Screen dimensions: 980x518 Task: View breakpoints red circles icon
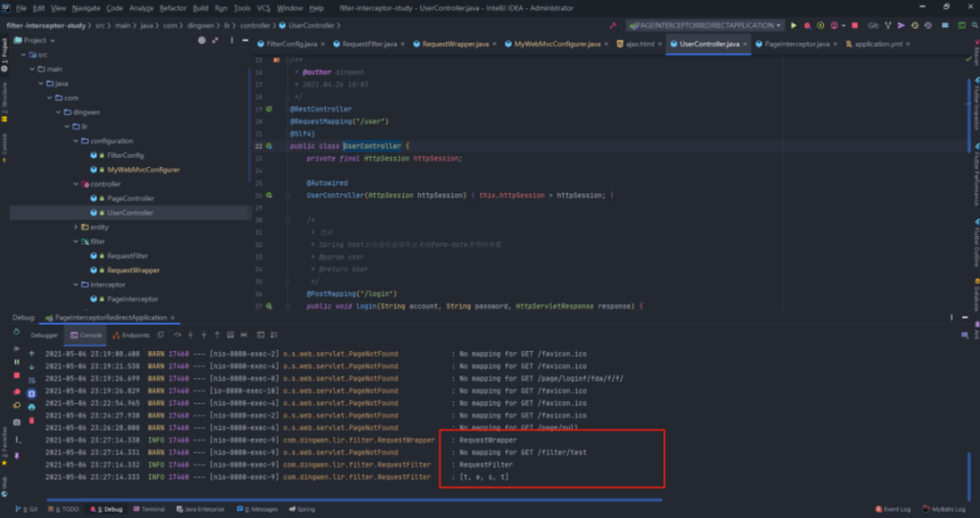16,392
